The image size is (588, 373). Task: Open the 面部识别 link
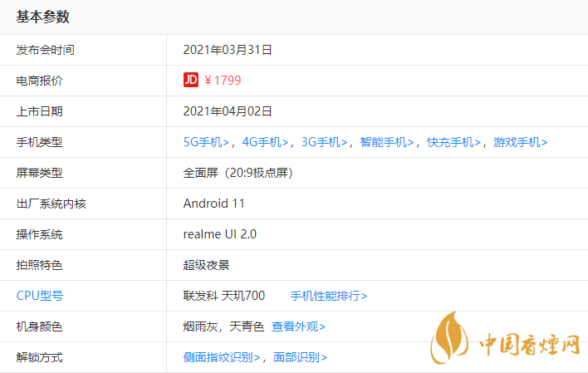click(x=301, y=357)
